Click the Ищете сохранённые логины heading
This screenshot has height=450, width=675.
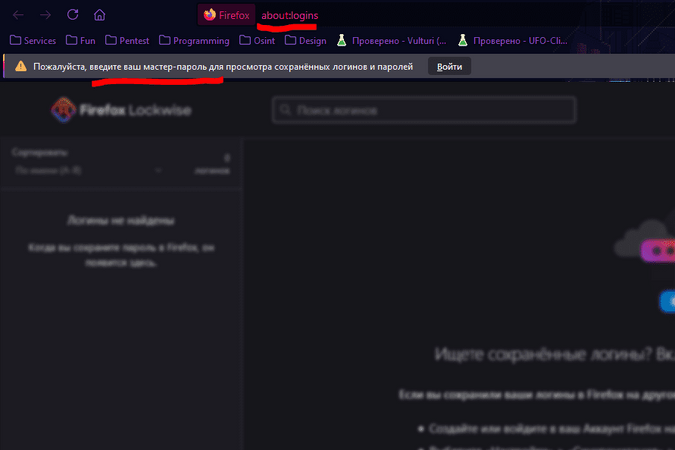tap(554, 354)
